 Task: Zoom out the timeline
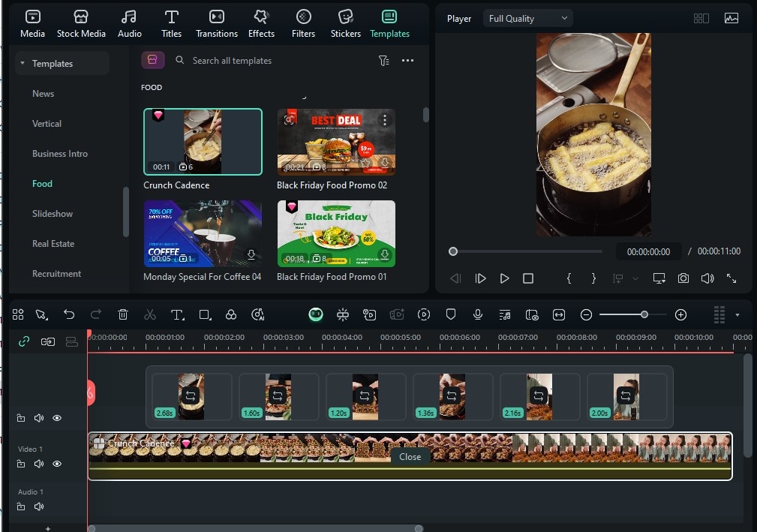(x=586, y=314)
